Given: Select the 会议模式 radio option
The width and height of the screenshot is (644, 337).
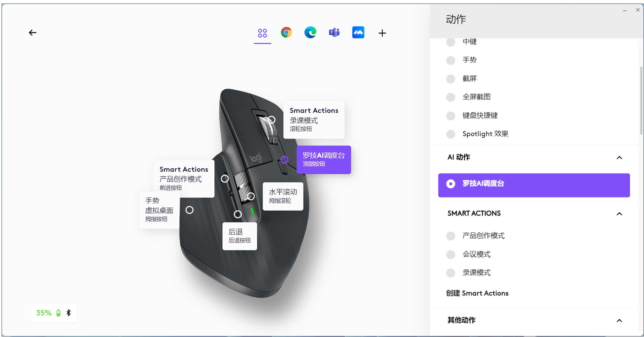Looking at the screenshot, I should click(451, 255).
